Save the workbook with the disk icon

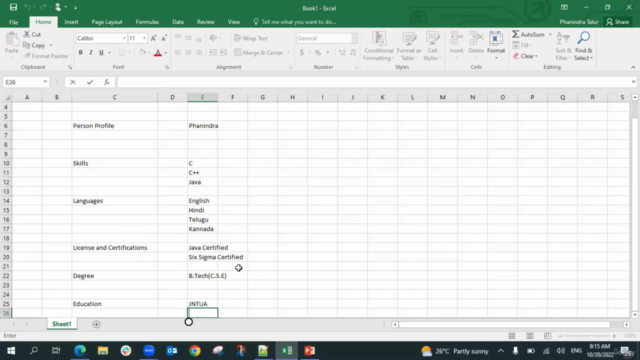click(x=13, y=7)
